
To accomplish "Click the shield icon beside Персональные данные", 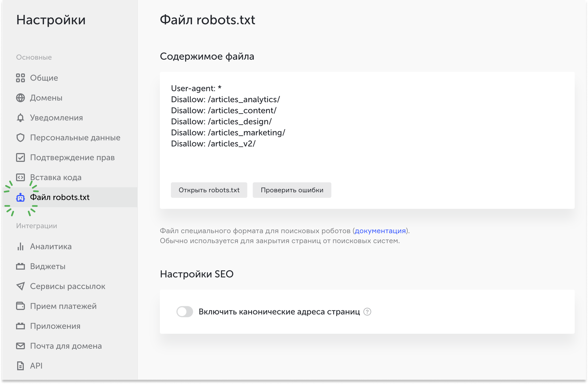I will [21, 138].
